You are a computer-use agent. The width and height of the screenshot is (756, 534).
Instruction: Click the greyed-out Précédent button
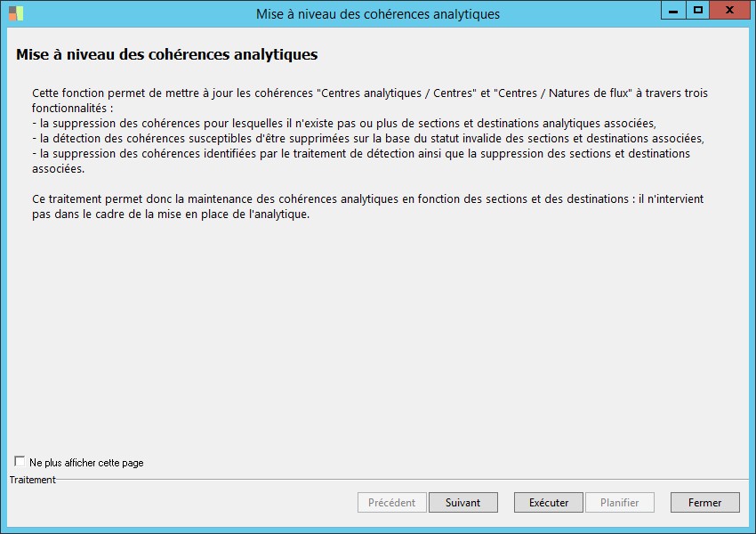pos(391,503)
